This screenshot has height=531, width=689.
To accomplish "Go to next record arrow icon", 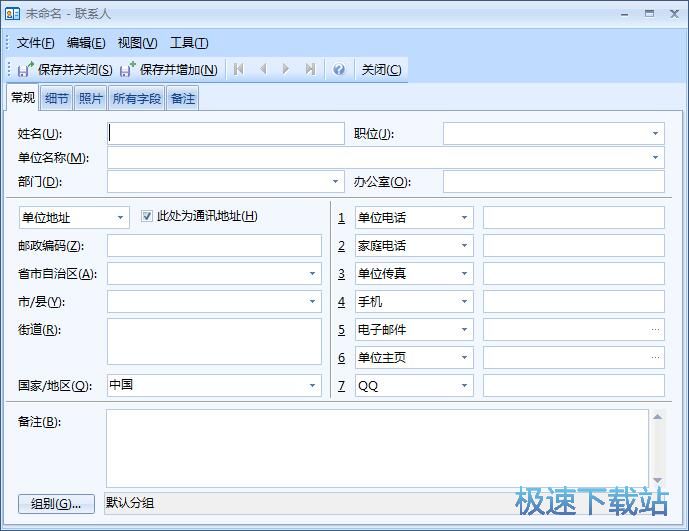I will click(286, 69).
